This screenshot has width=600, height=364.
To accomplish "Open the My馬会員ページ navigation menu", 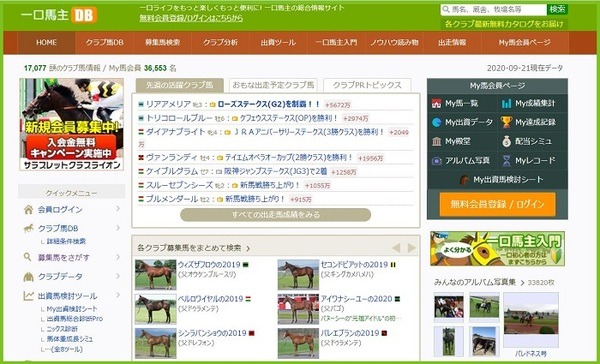I will (x=525, y=42).
